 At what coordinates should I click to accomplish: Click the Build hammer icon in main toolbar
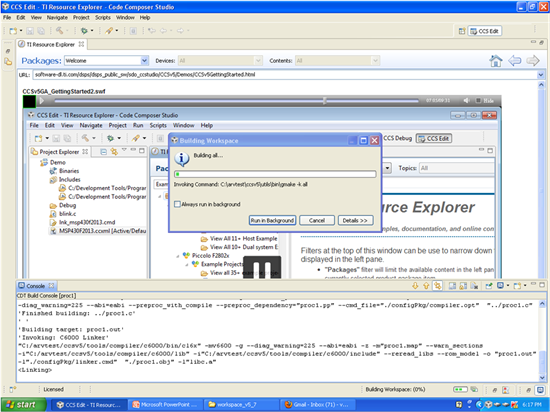(x=59, y=31)
